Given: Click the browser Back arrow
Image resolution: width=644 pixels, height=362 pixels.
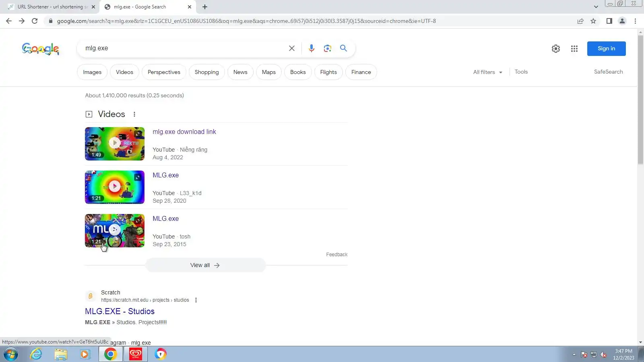Looking at the screenshot, I should 9,21.
